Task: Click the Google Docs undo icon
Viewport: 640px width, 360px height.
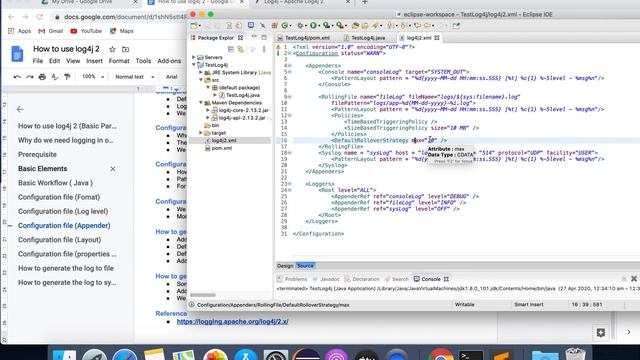Action: [x=17, y=77]
